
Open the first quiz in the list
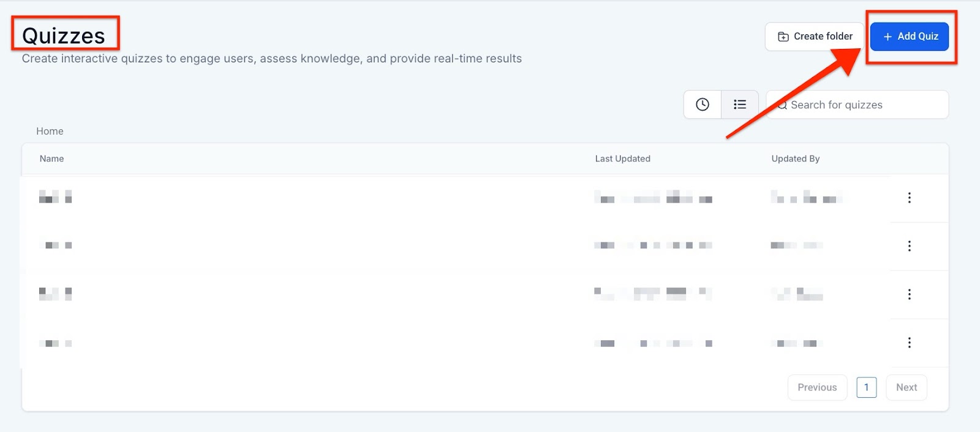55,197
